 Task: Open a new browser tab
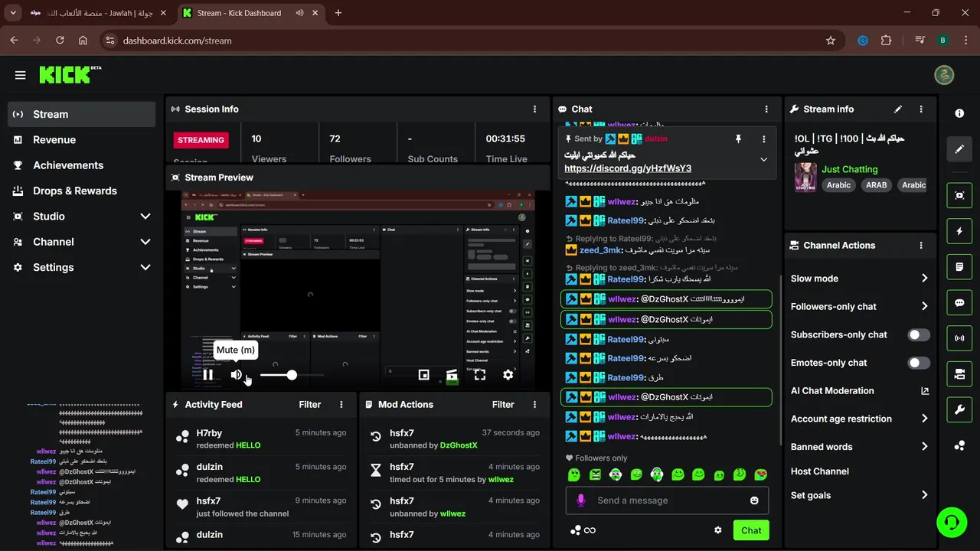coord(338,13)
